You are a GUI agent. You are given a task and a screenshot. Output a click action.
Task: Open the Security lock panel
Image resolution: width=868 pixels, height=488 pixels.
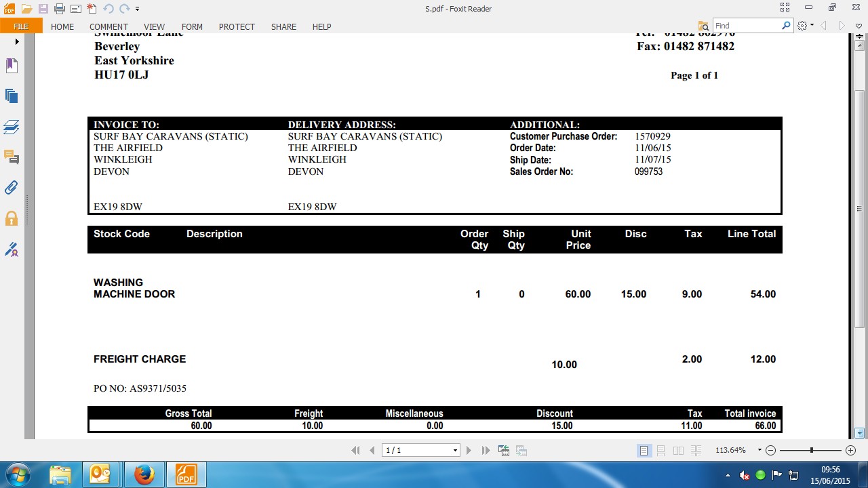[x=12, y=218]
